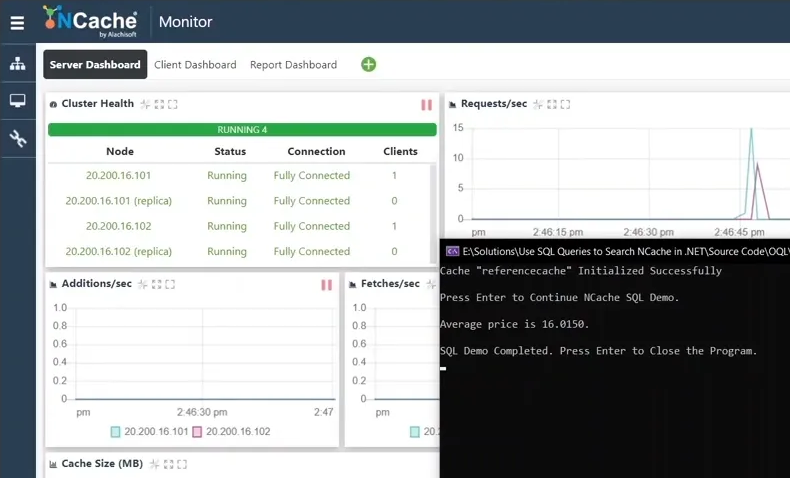Toggle cyan 20.200.16.101 legend swatch in Additions/sec
790x478 pixels.
coord(115,432)
